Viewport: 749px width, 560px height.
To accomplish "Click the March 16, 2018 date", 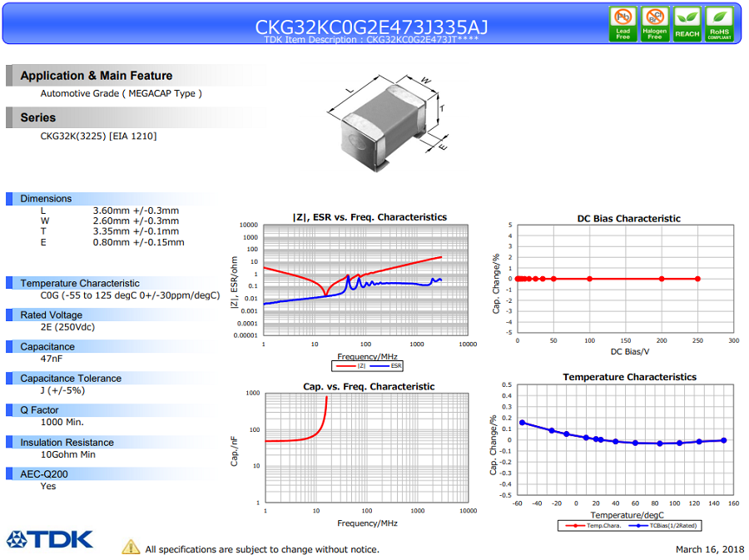I will (x=710, y=549).
